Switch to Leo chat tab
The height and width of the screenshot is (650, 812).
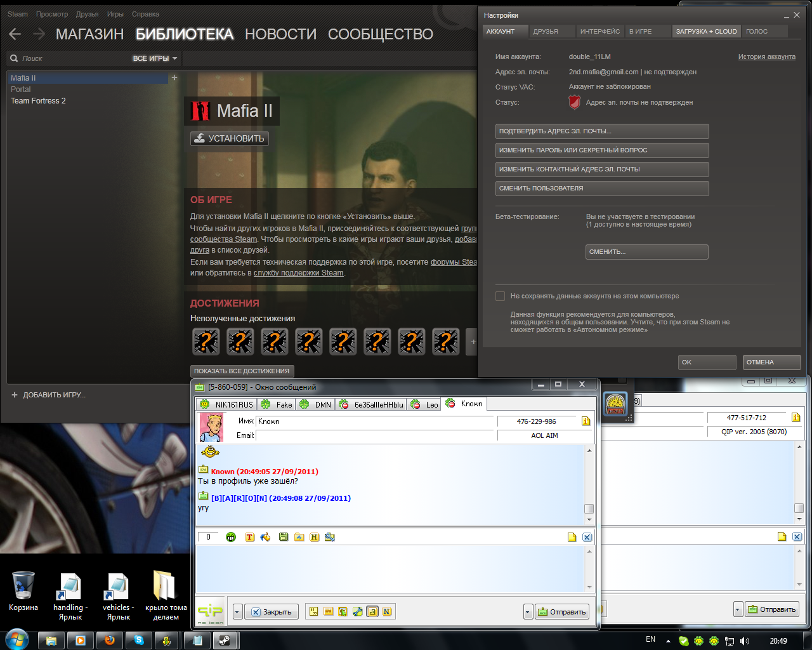coord(424,404)
